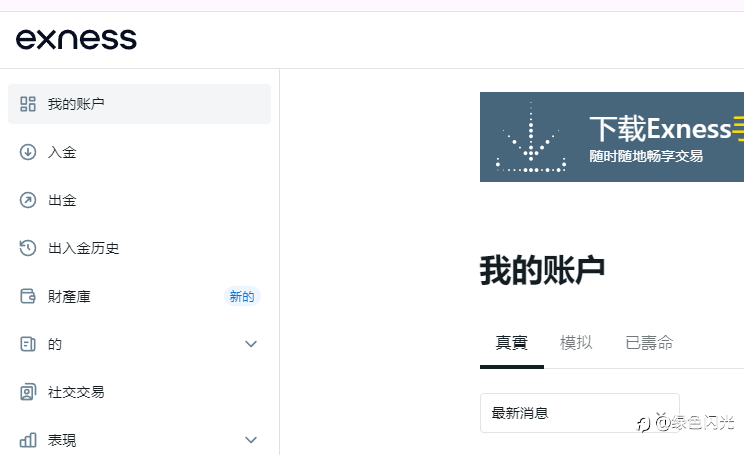
Task: Click the 表現 bar chart icon
Action: pyautogui.click(x=28, y=440)
